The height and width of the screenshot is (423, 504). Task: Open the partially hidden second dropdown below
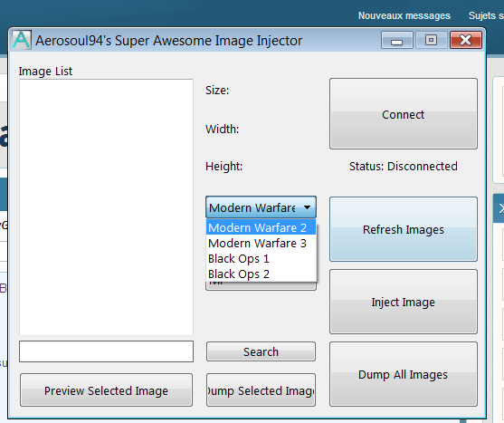tap(261, 286)
